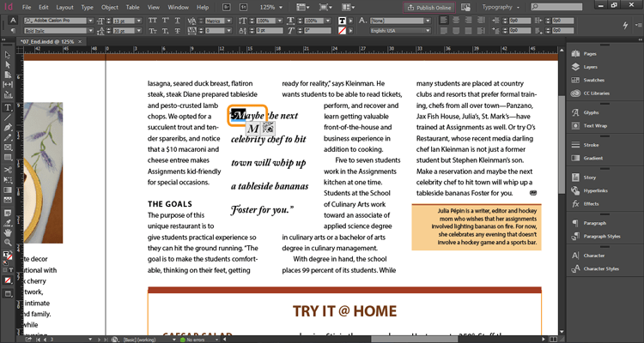Viewport: 644px width, 343px height.
Task: Select the Line tool
Action: click(8, 117)
